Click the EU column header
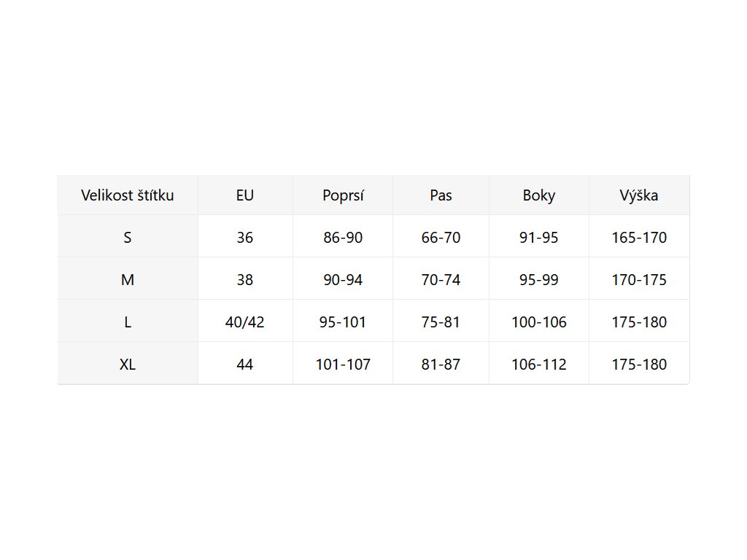Screen dimensions: 747x560 click(245, 195)
